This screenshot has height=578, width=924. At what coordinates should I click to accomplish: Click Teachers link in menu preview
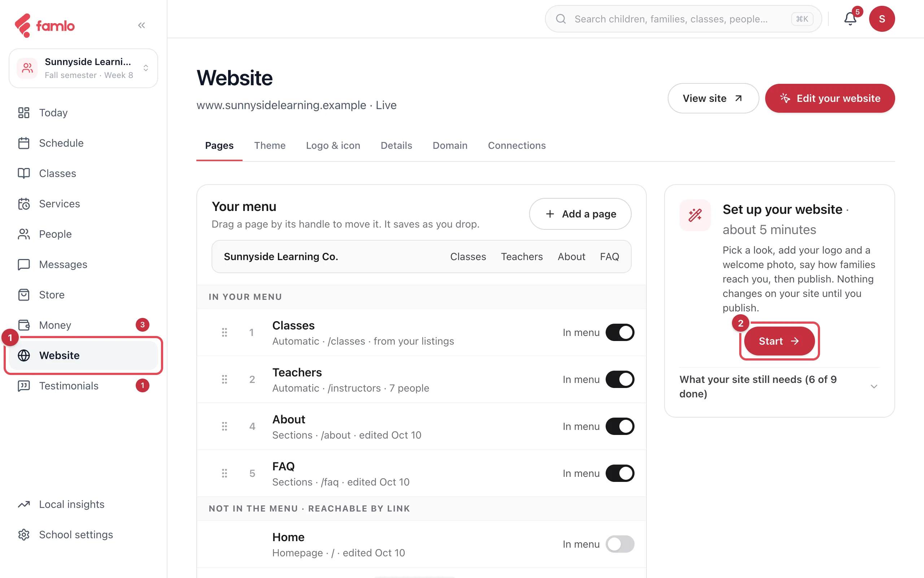522,256
